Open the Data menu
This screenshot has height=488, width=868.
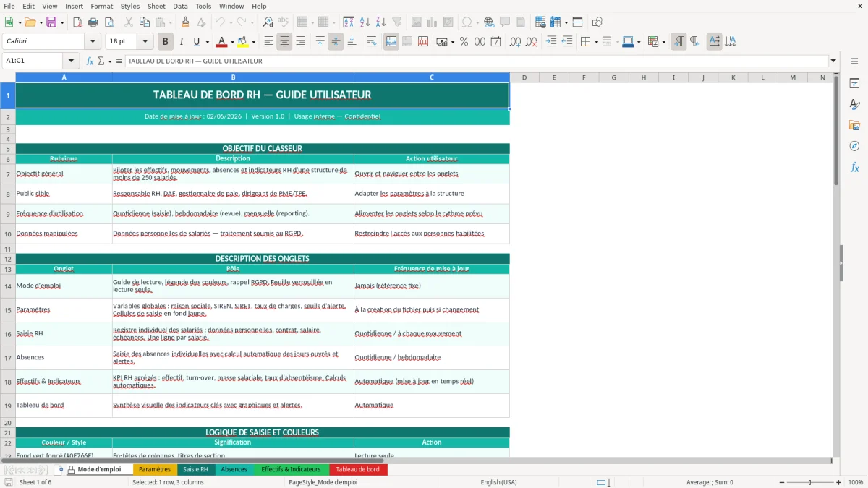point(180,6)
